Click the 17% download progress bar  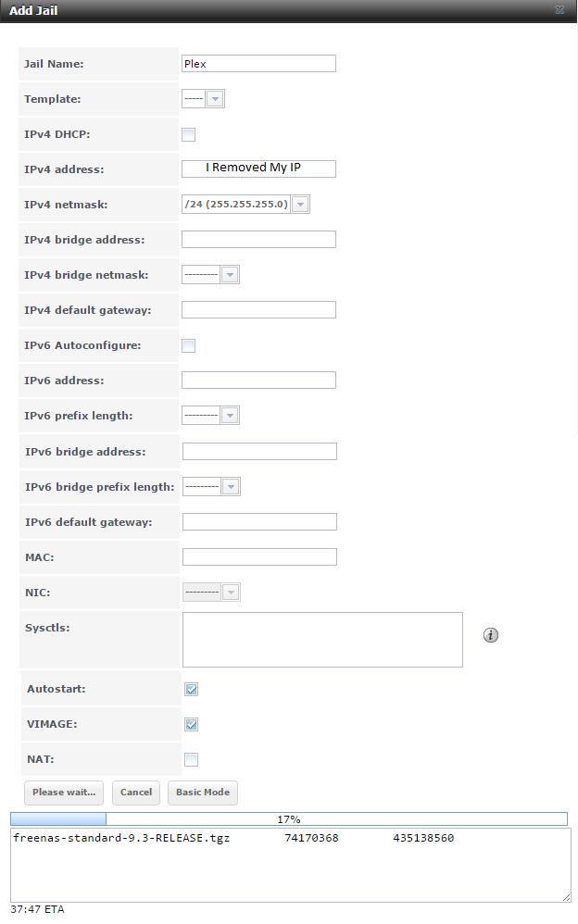(289, 819)
